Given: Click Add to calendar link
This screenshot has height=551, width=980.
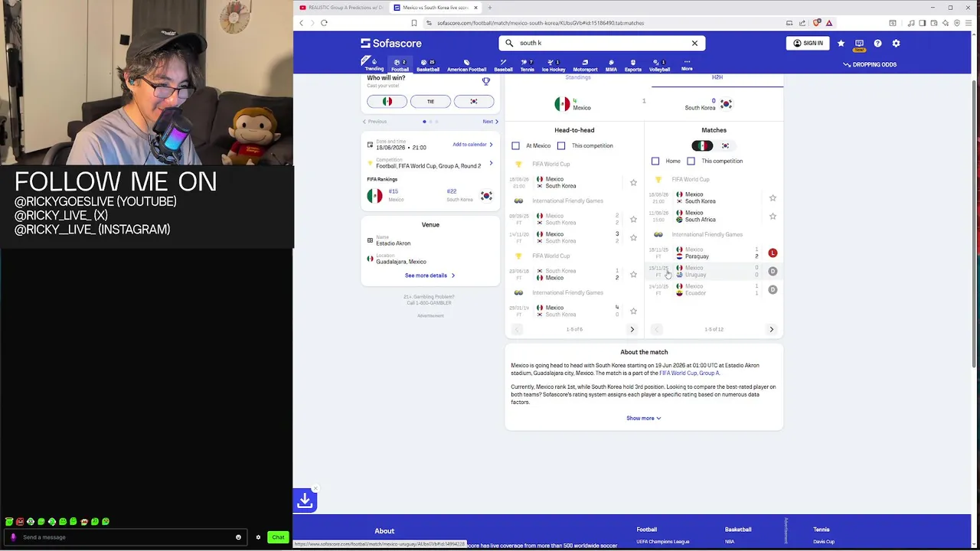Looking at the screenshot, I should (472, 145).
